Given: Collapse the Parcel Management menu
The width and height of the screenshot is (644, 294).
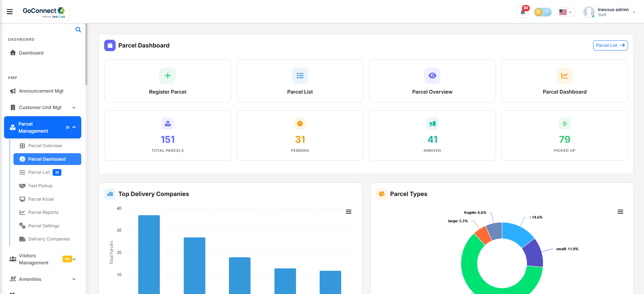Looking at the screenshot, I should (x=42, y=127).
